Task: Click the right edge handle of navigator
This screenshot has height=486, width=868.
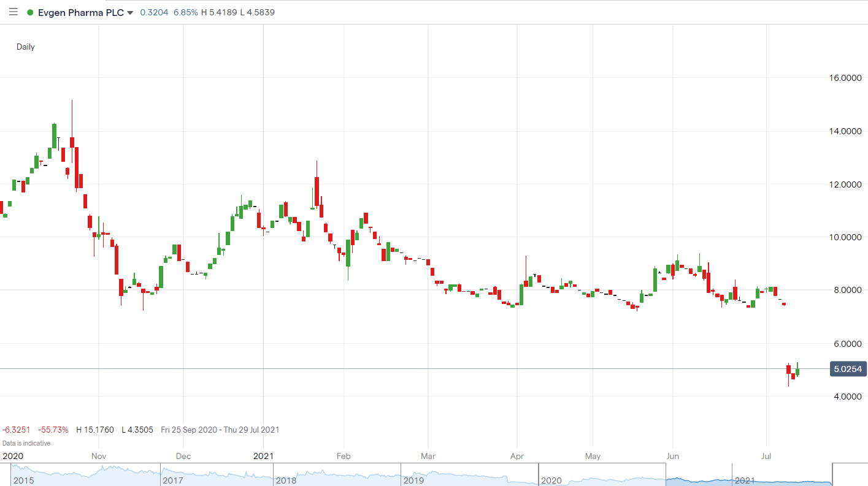Action: click(x=832, y=475)
